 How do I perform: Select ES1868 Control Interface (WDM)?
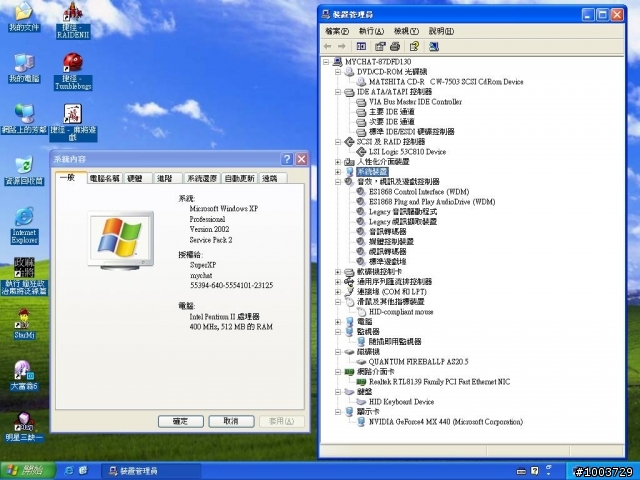point(419,192)
